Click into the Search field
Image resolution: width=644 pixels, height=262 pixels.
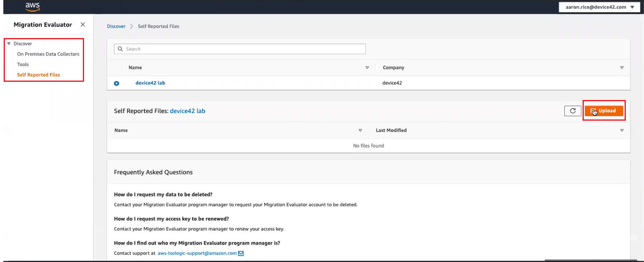tap(240, 49)
